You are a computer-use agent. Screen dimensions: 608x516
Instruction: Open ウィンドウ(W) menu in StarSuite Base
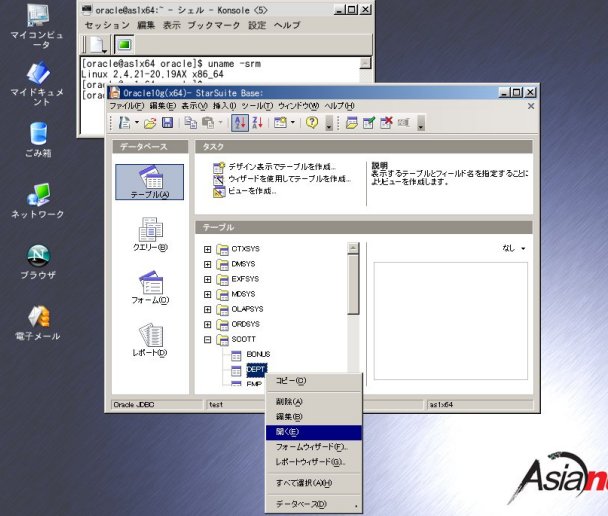[x=298, y=106]
